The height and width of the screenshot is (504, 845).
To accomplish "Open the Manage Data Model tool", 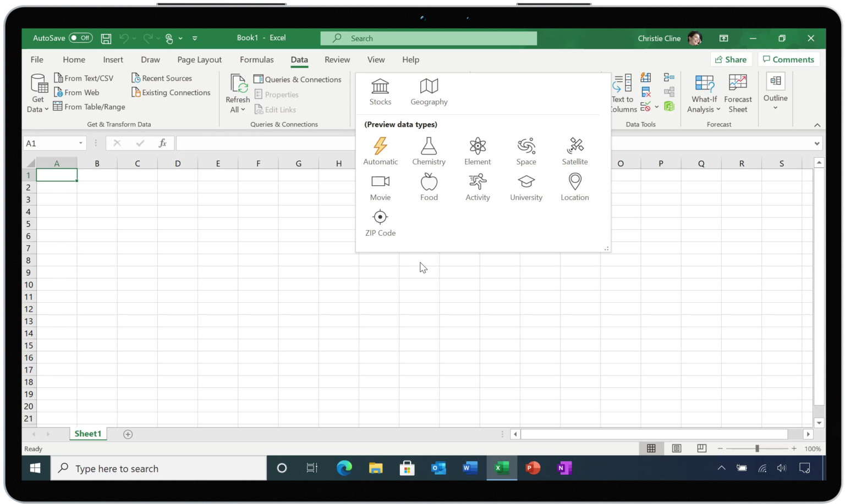I will (x=670, y=107).
